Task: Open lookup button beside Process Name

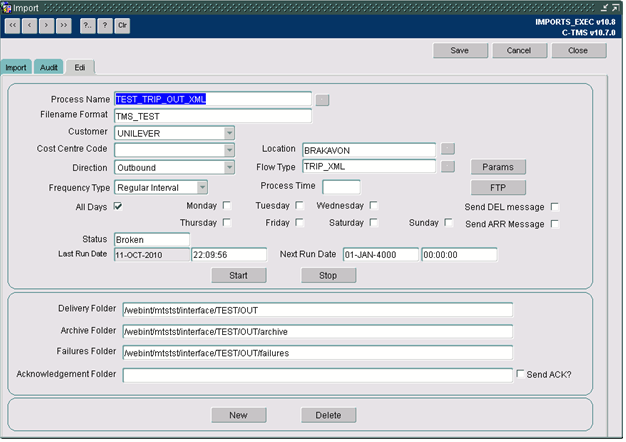Action: [322, 100]
